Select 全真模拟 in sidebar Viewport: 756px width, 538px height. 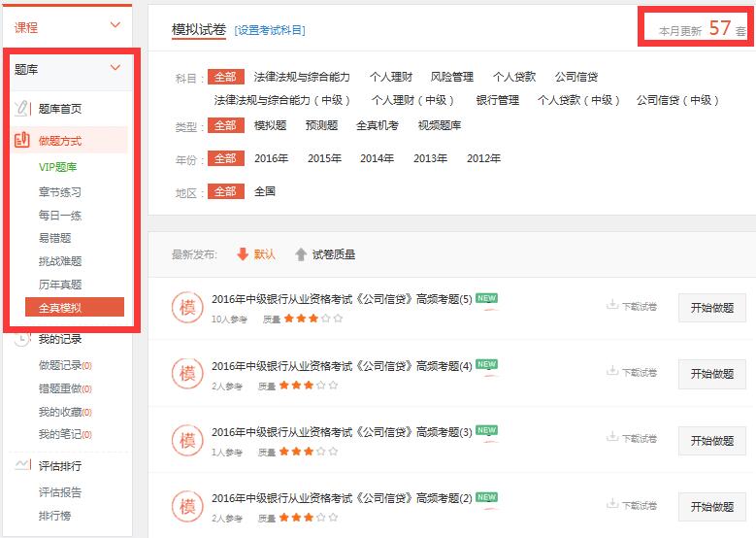click(x=75, y=308)
